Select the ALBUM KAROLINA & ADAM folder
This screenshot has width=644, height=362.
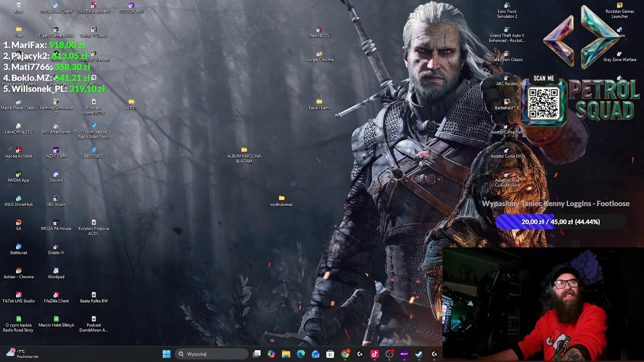[x=244, y=155]
